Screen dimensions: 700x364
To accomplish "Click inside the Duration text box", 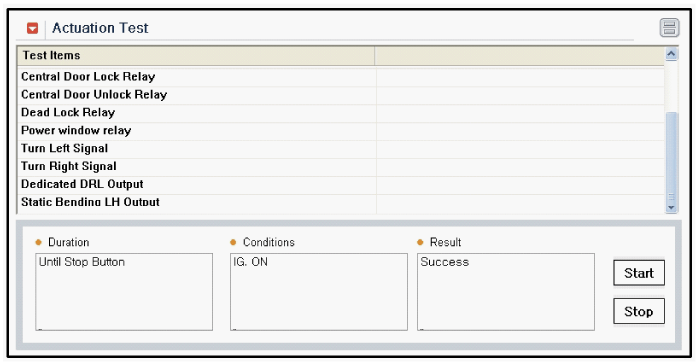I will point(124,292).
